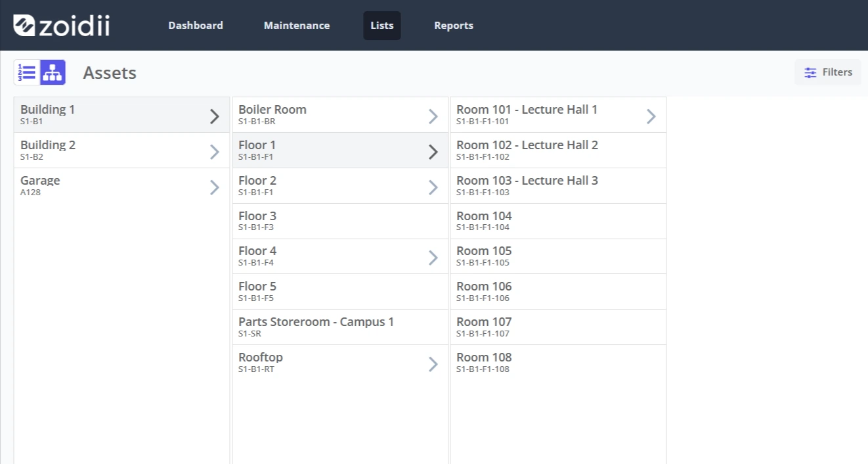Viewport: 868px width, 464px height.
Task: Choose Room 102 - Lecture Hall 2
Action: pos(558,151)
